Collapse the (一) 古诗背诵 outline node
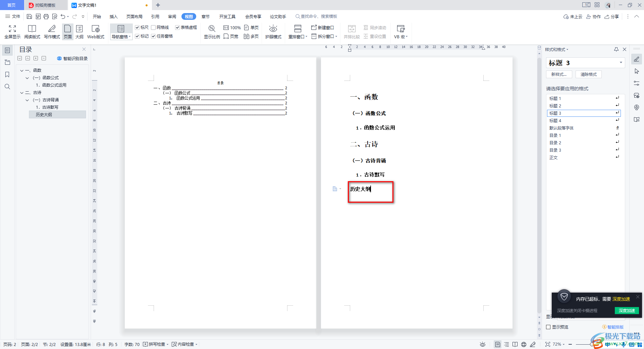 [x=28, y=100]
